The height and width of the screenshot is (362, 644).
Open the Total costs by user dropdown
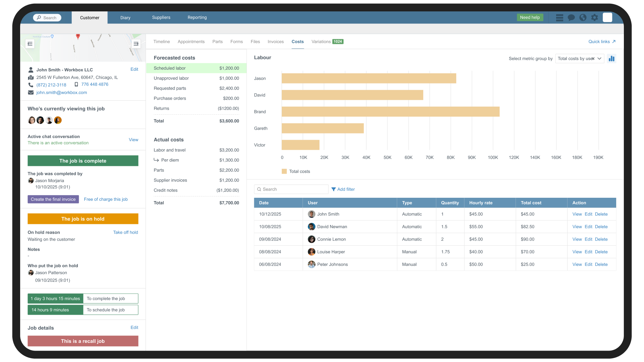click(580, 58)
